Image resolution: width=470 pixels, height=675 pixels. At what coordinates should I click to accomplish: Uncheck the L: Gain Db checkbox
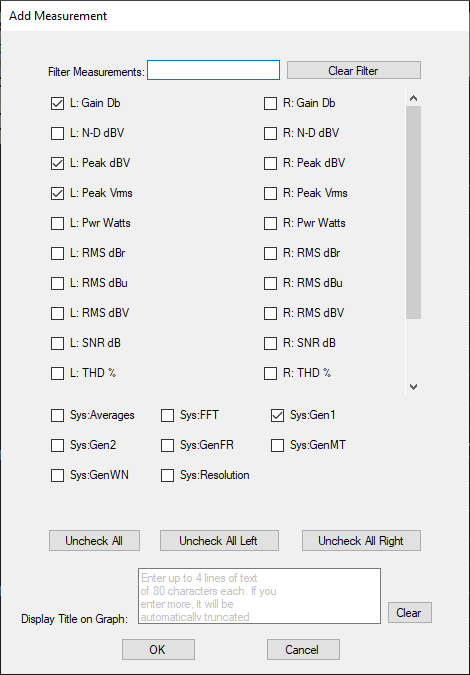pyautogui.click(x=57, y=104)
